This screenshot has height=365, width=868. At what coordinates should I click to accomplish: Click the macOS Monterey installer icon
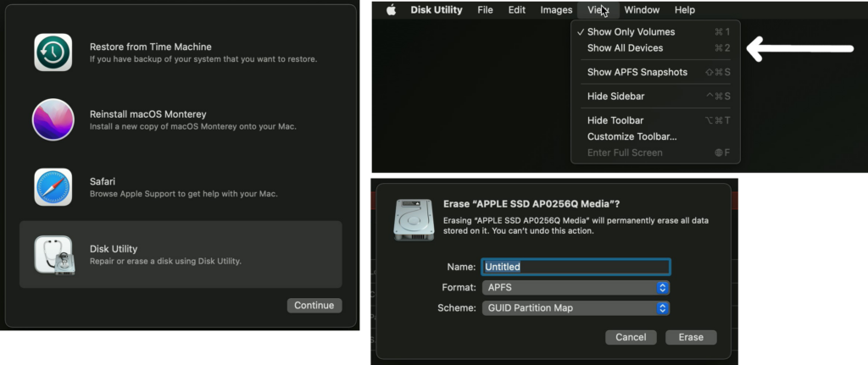[53, 119]
